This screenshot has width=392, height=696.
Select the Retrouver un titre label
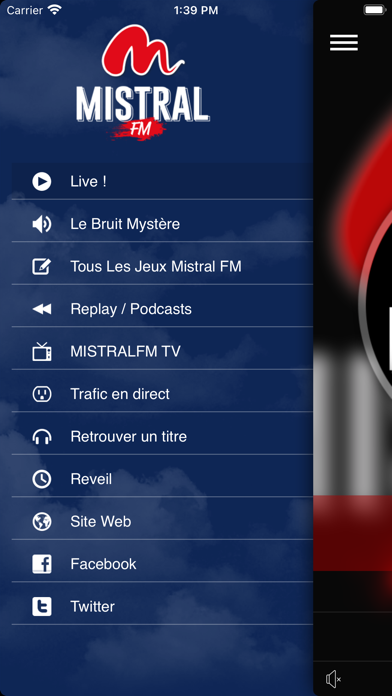coord(128,437)
